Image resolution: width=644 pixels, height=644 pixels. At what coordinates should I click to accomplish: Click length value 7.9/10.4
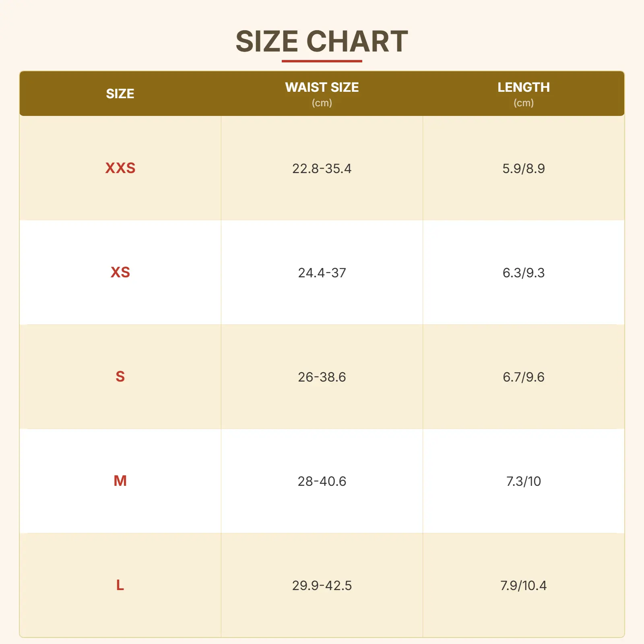tap(523, 585)
